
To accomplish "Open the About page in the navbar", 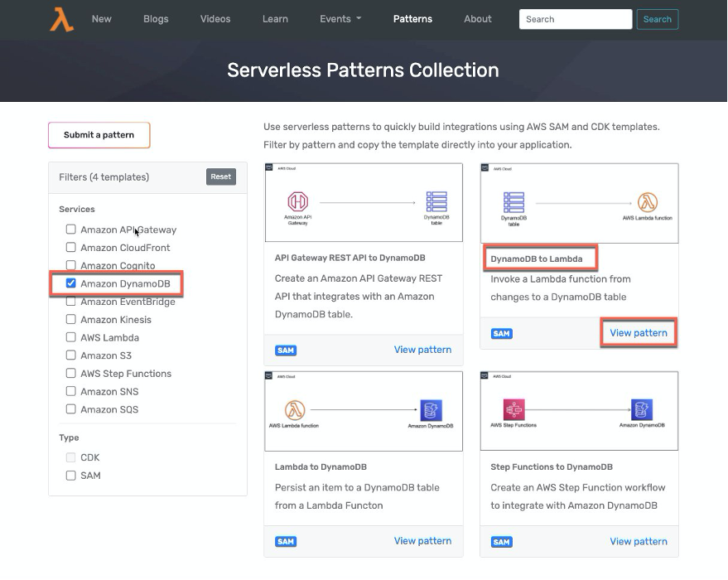I will click(477, 19).
